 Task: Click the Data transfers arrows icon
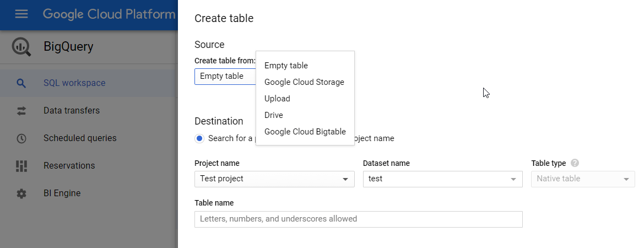pyautogui.click(x=21, y=111)
